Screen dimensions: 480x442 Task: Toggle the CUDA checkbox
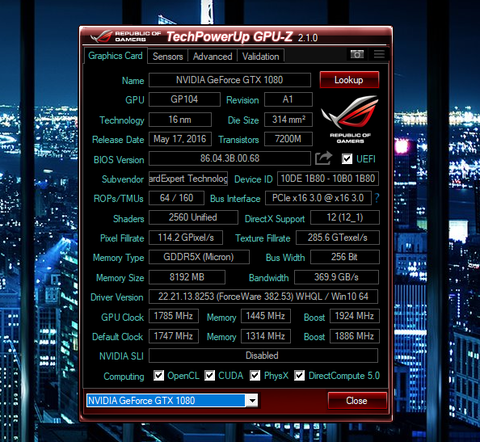(209, 376)
